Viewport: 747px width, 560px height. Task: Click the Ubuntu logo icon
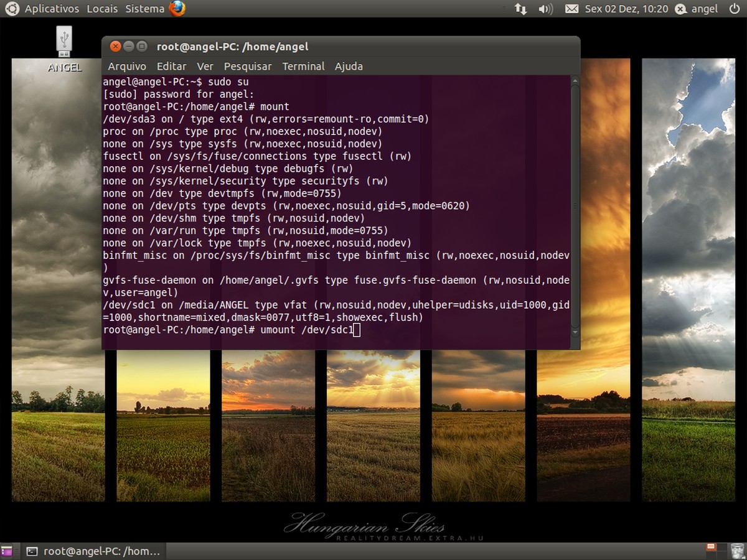point(11,9)
